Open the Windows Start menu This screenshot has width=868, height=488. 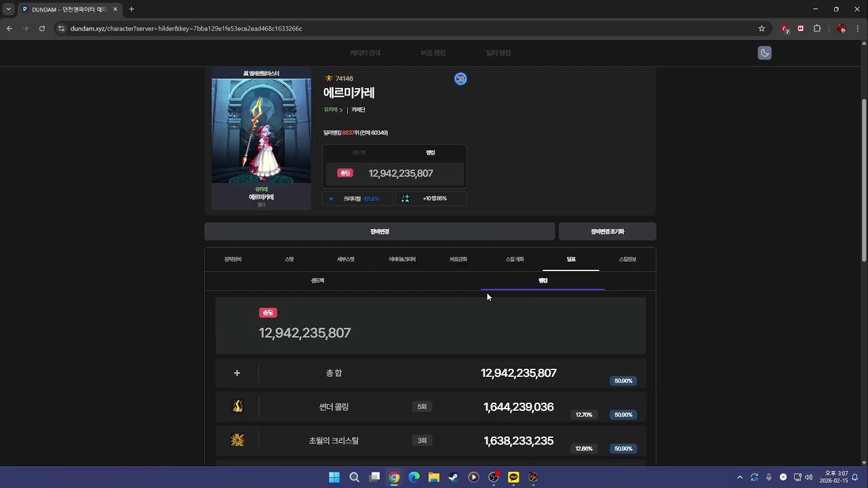pos(334,477)
